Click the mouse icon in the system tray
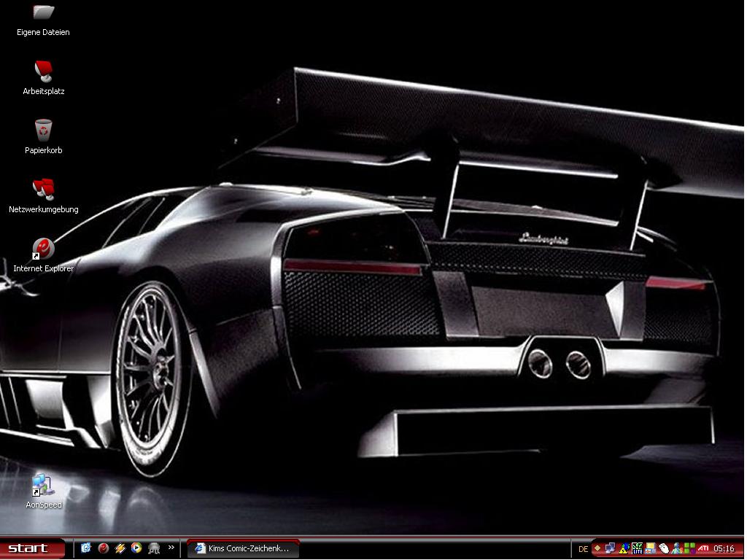747x560 pixels. [x=664, y=548]
